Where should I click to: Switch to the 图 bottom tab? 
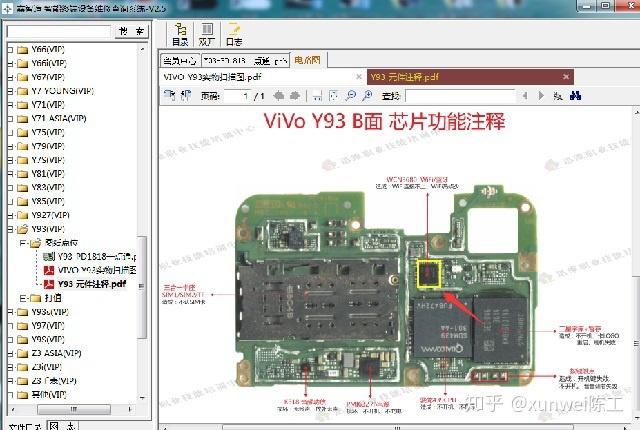click(54, 426)
